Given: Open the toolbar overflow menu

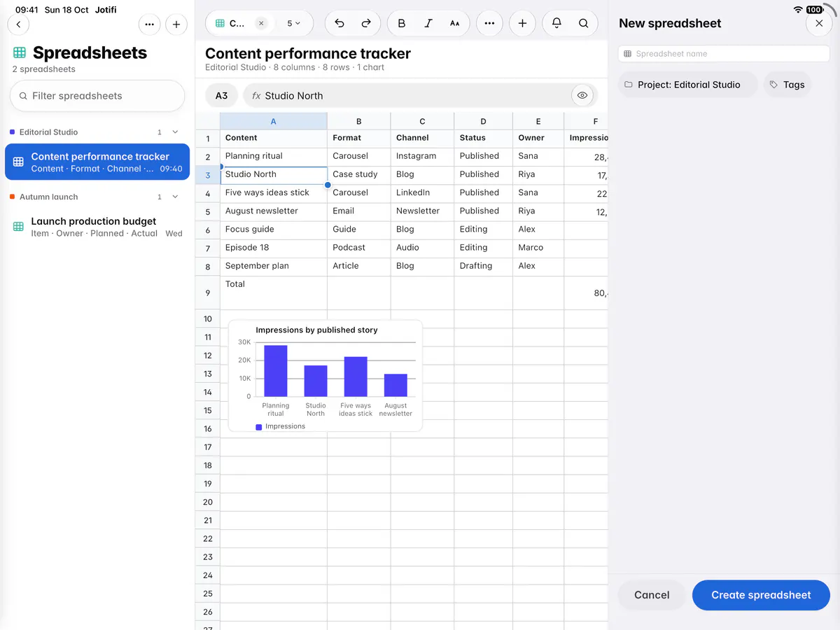Looking at the screenshot, I should point(489,23).
